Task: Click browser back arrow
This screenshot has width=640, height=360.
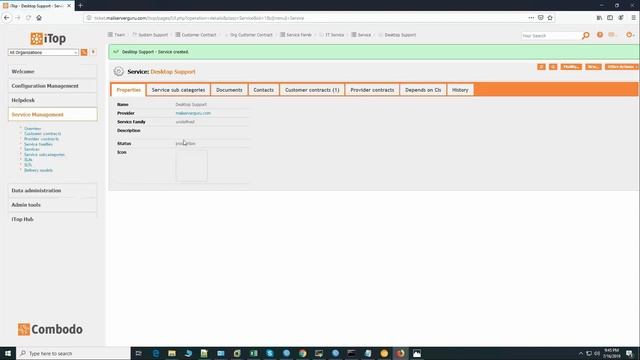Action: point(7,18)
